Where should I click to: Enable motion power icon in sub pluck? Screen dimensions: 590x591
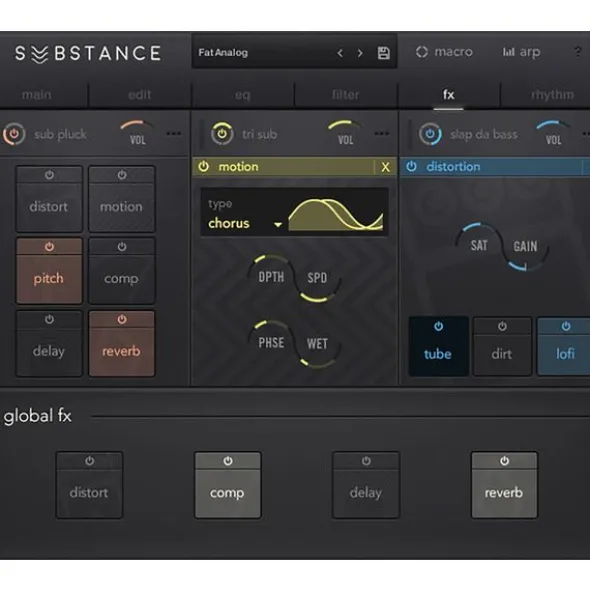coord(122,175)
